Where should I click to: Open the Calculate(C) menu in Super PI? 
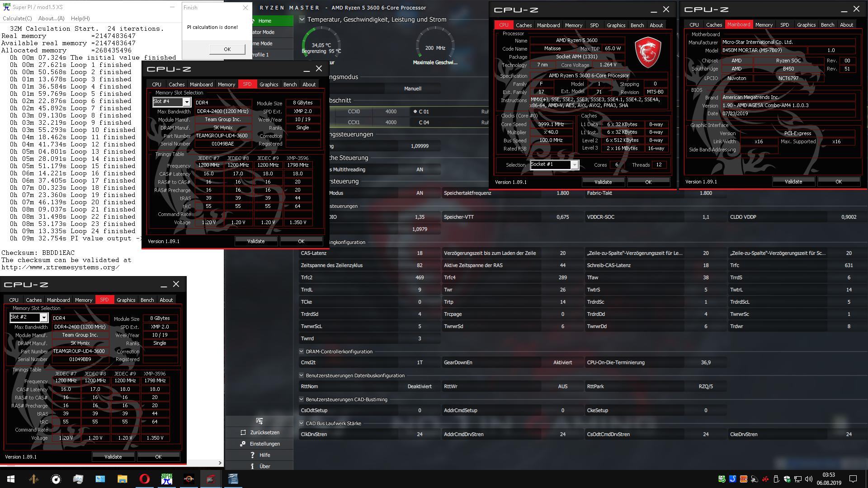coord(17,19)
